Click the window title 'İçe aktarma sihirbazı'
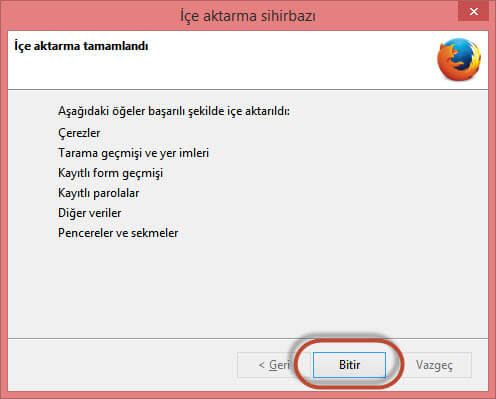This screenshot has height=399, width=496. pos(248,16)
